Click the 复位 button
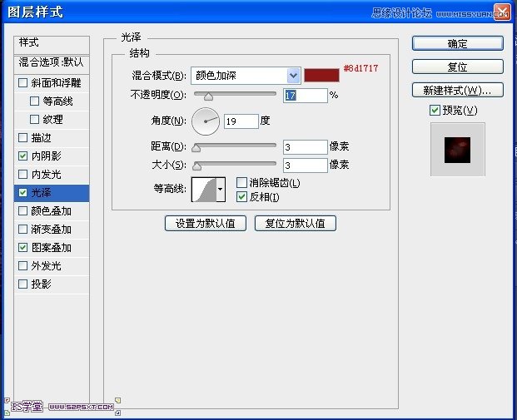This screenshot has width=517, height=420. 458,67
